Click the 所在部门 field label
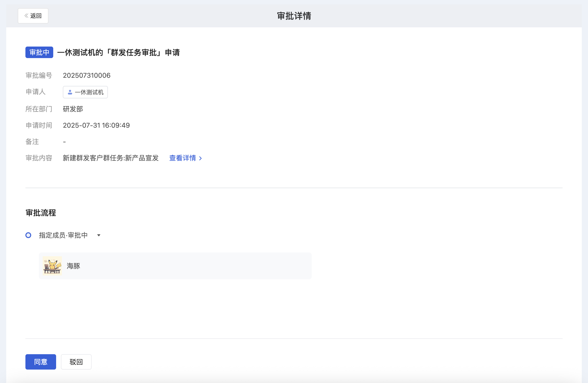Image resolution: width=588 pixels, height=383 pixels. [39, 109]
